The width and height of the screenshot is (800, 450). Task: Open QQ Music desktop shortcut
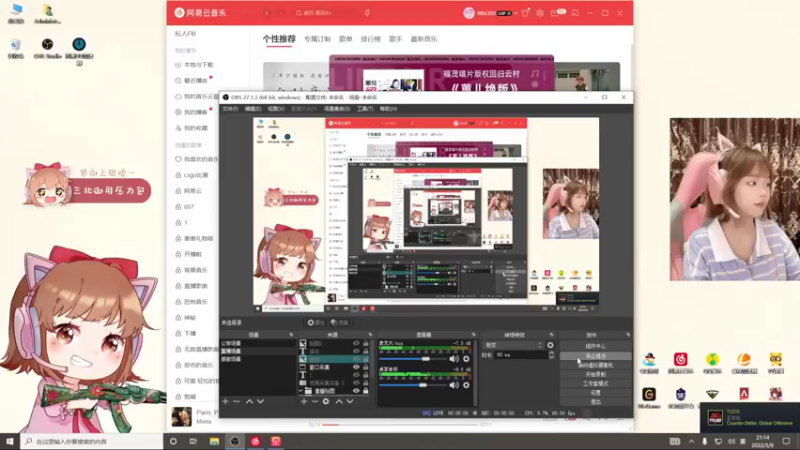click(x=712, y=362)
